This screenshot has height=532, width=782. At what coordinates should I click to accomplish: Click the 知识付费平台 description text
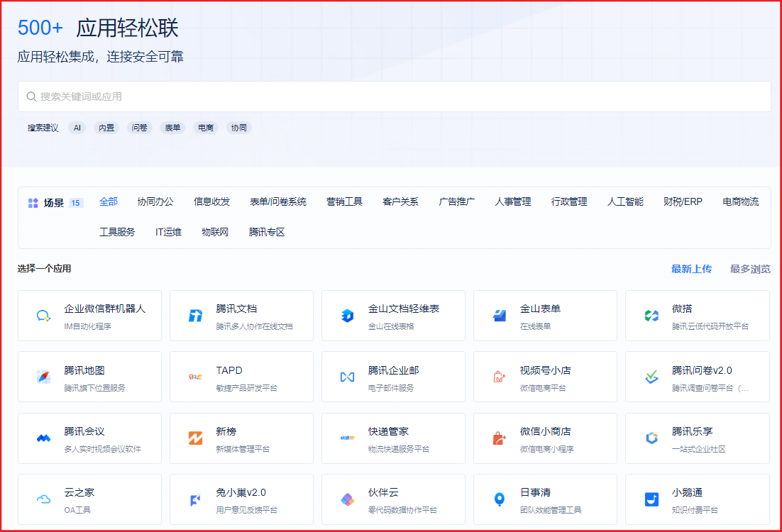tap(695, 510)
